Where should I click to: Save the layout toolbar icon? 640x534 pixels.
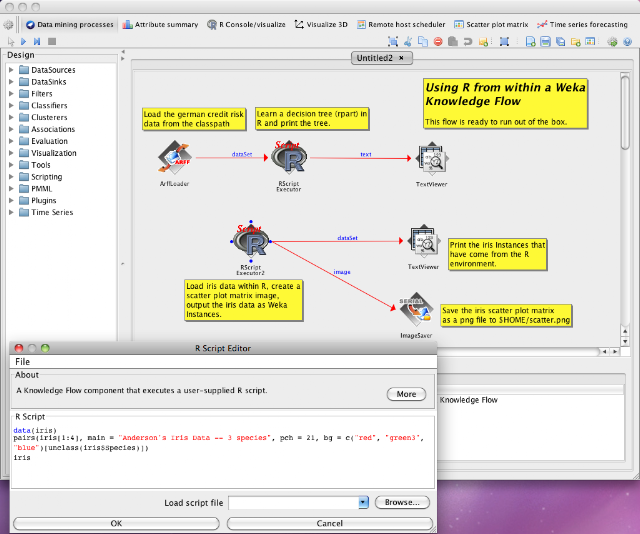[x=545, y=41]
